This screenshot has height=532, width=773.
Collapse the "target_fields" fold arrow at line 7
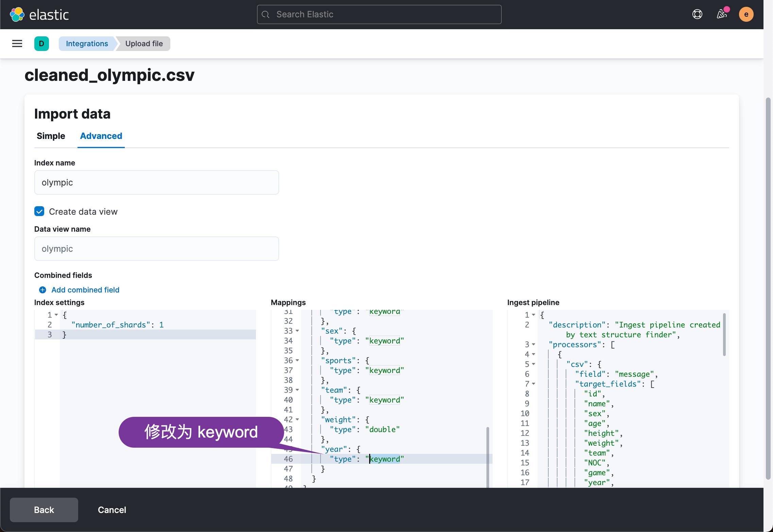[x=534, y=384]
